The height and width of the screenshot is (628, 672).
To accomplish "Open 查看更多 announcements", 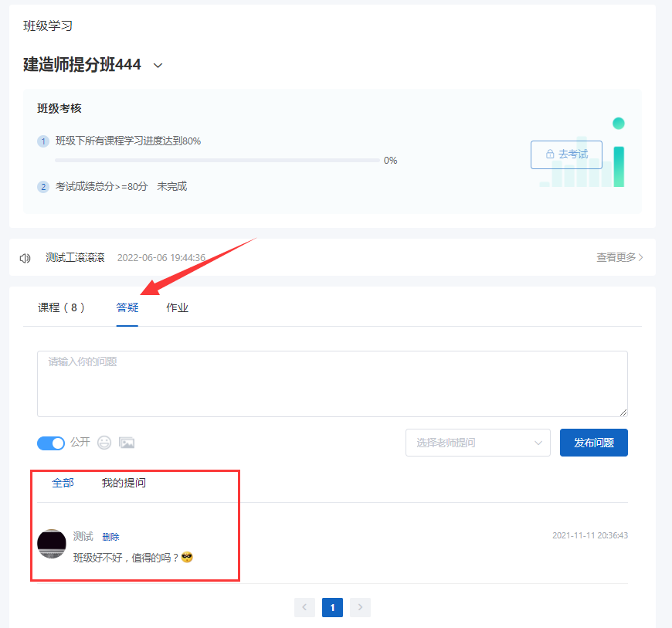I will coord(619,257).
